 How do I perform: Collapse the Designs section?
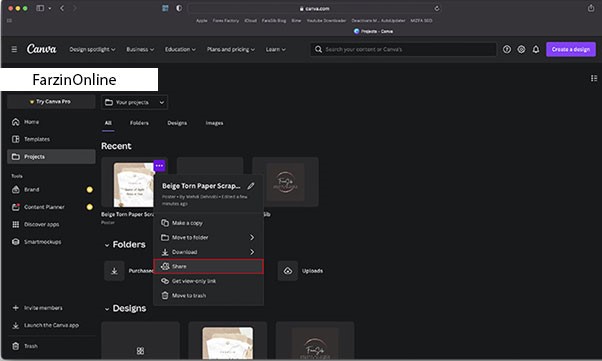pyautogui.click(x=107, y=309)
